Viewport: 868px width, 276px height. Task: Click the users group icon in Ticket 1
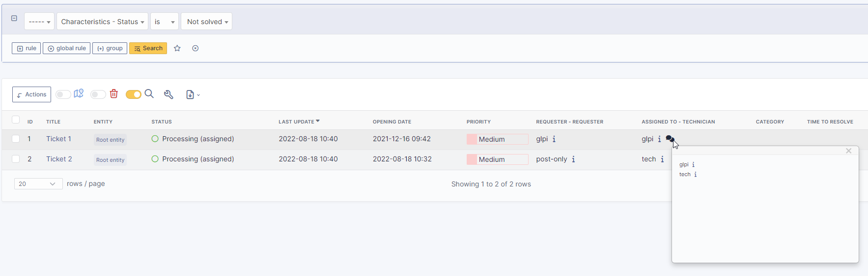point(670,139)
